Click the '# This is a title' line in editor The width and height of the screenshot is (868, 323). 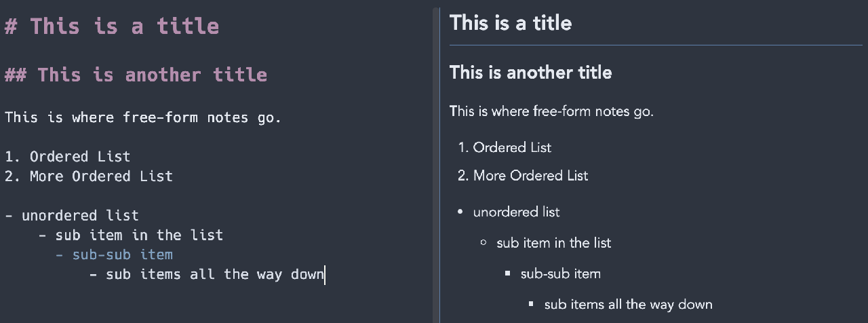[111, 26]
